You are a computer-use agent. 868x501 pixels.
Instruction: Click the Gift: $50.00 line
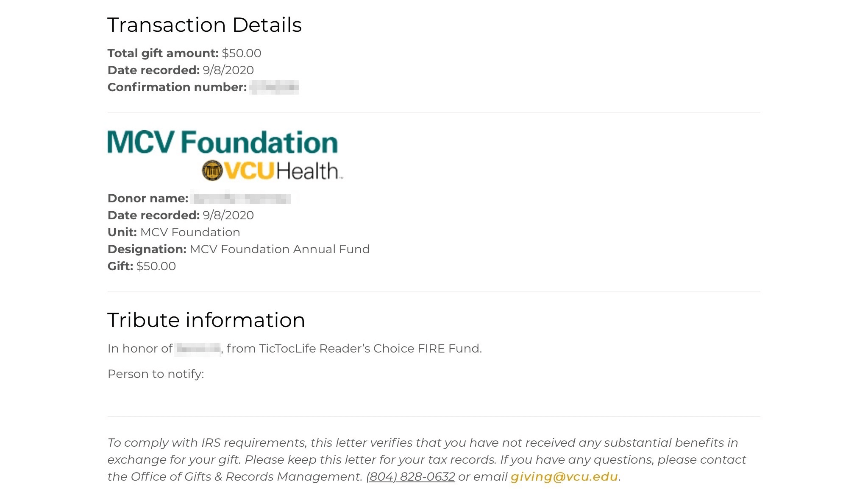(x=142, y=266)
